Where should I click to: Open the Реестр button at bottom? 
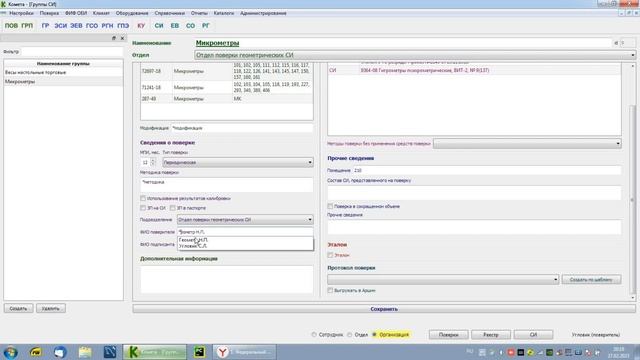pyautogui.click(x=491, y=335)
